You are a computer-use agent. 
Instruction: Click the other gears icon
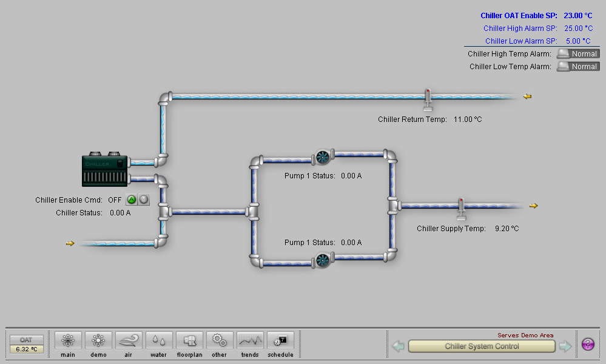[x=220, y=340]
